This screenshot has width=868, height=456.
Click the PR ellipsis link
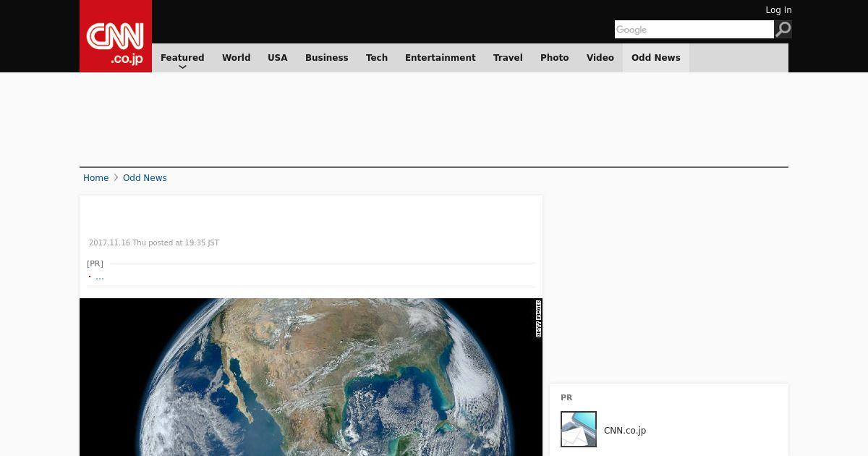[100, 276]
